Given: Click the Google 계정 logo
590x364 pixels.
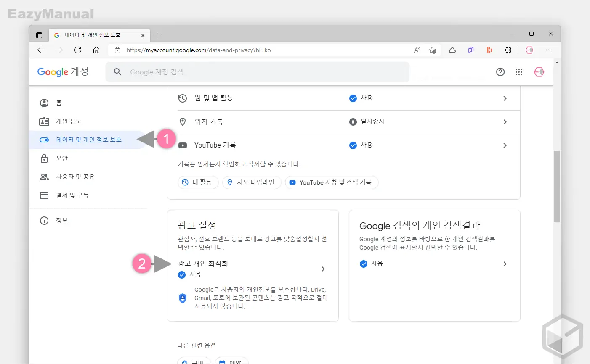Looking at the screenshot, I should [x=63, y=72].
